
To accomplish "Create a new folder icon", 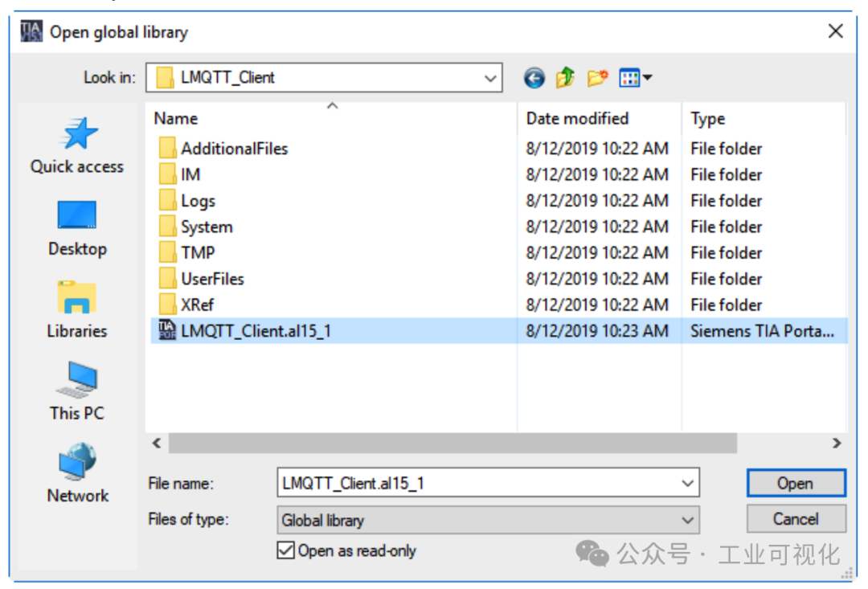I will tap(597, 78).
